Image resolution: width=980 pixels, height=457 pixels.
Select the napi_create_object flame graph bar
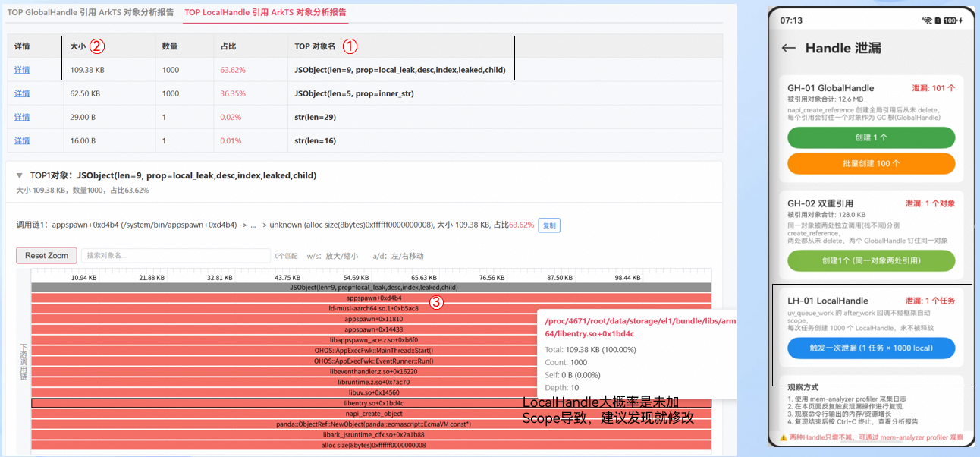[371, 414]
